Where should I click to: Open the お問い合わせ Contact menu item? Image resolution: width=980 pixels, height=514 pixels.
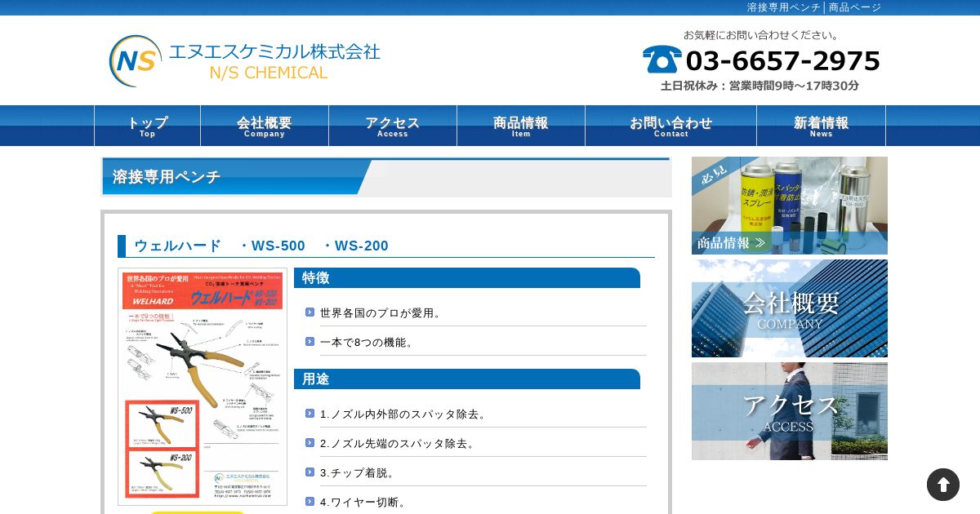[671, 126]
